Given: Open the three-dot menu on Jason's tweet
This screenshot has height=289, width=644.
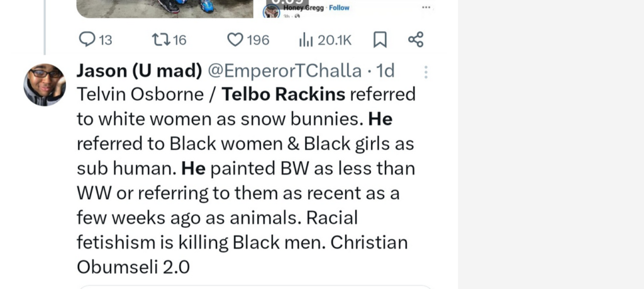Looking at the screenshot, I should click(426, 72).
